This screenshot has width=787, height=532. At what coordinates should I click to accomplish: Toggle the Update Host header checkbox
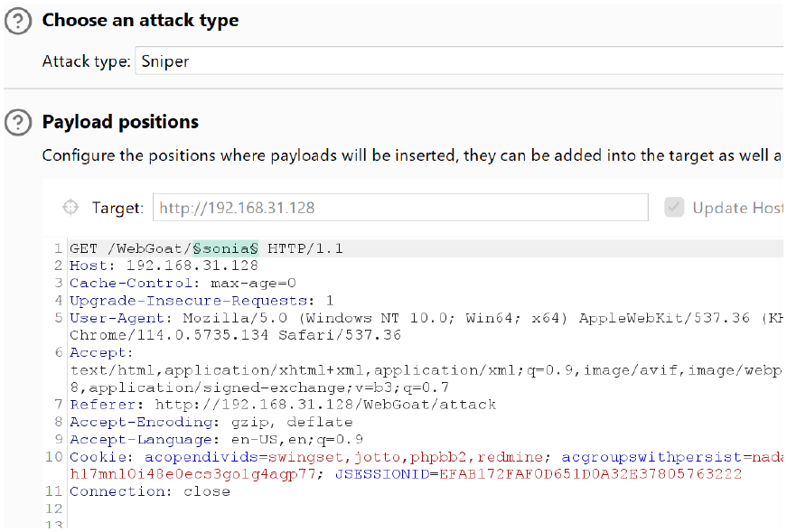(674, 207)
